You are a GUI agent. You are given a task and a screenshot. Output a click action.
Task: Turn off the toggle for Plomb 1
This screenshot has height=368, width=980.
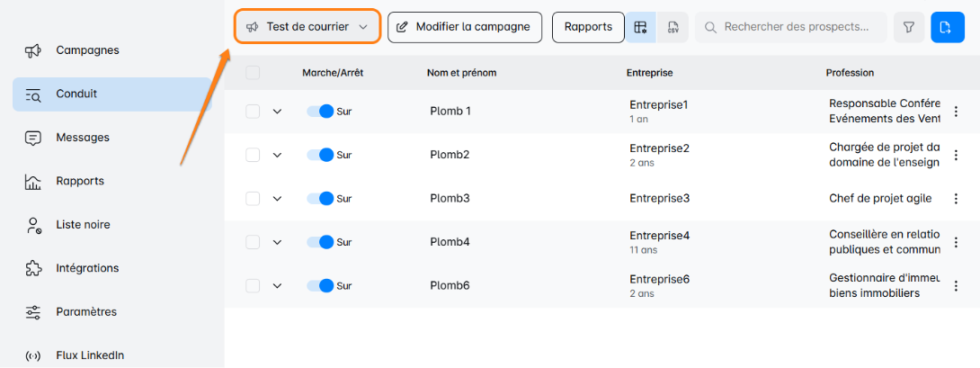tap(320, 112)
